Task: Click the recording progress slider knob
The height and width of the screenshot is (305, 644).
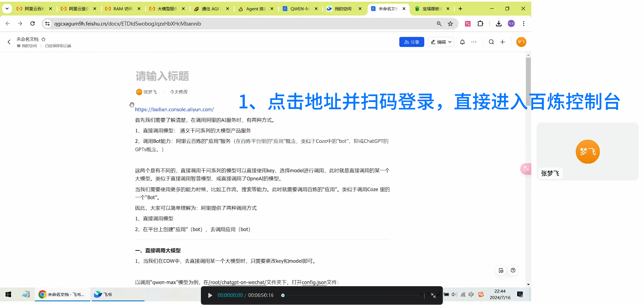Action: (x=283, y=296)
